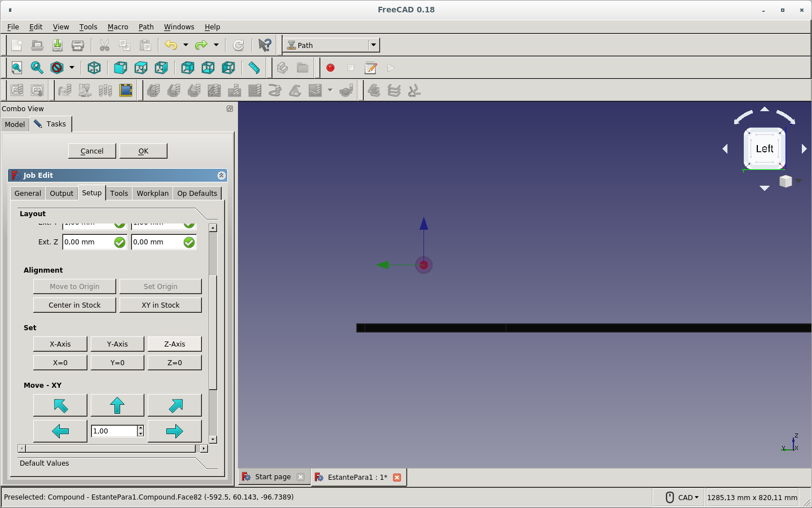Viewport: 812px width, 508px height.
Task: Open Macros dialog notepad icon
Action: point(371,68)
